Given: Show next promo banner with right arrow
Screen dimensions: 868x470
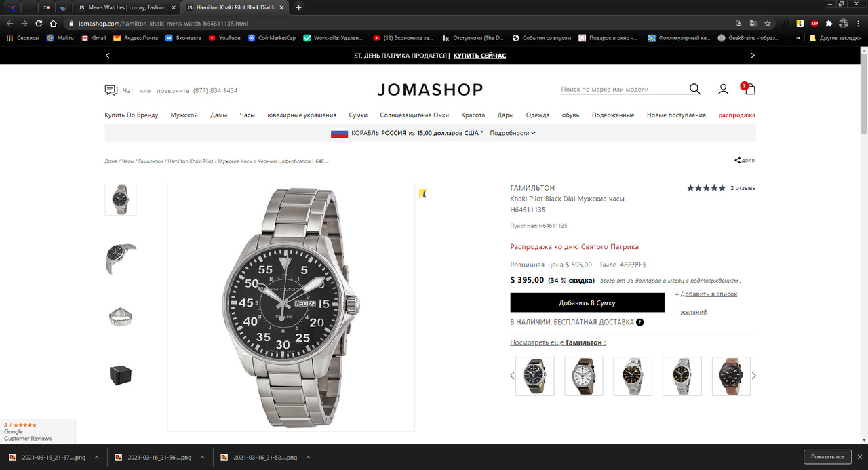Looking at the screenshot, I should click(753, 56).
